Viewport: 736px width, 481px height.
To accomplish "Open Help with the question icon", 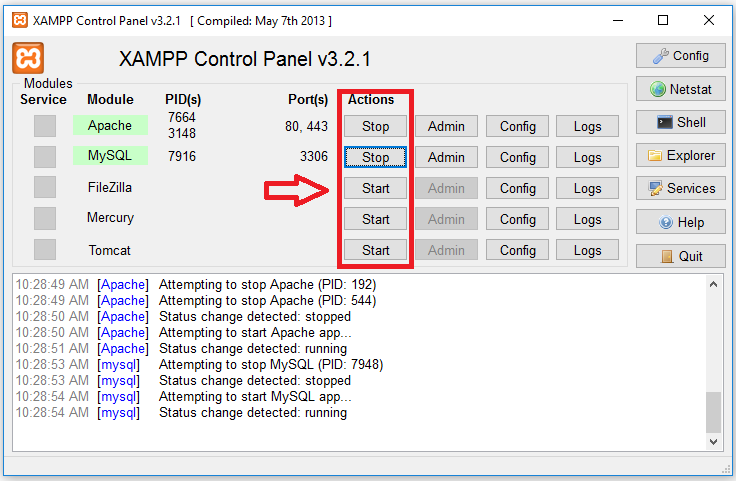I will (680, 222).
